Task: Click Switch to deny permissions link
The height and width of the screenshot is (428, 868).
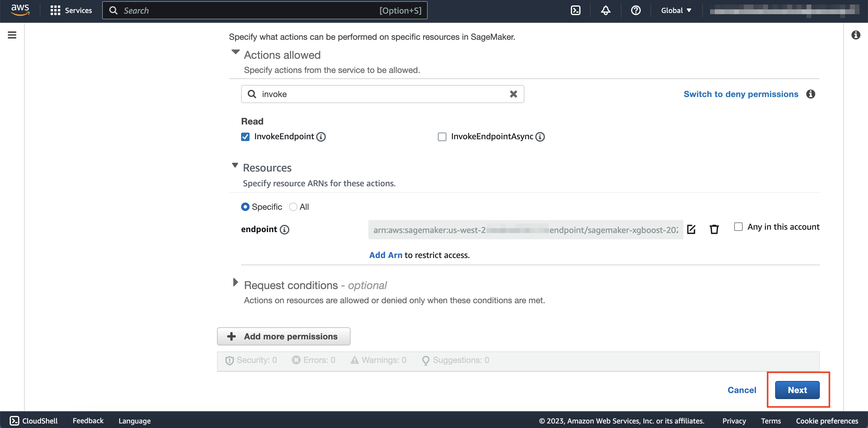Action: (x=741, y=94)
